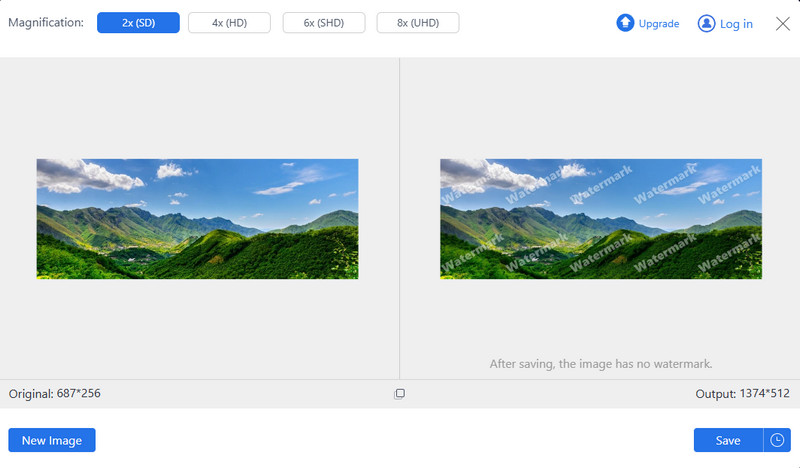800x468 pixels.
Task: Click the 'Magnification:' label
Action: [x=46, y=23]
